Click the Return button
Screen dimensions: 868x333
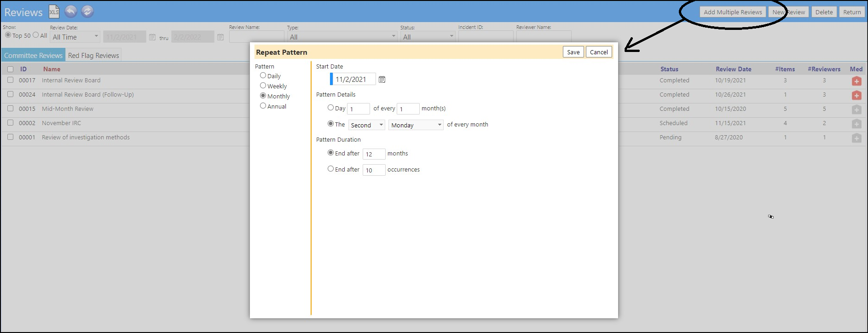click(852, 12)
